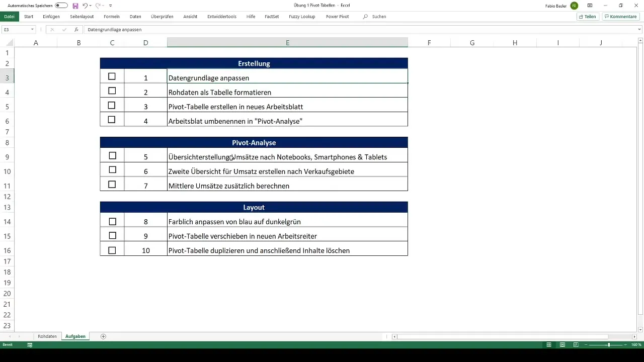
Task: Expand the formula bar chevron
Action: (639, 30)
